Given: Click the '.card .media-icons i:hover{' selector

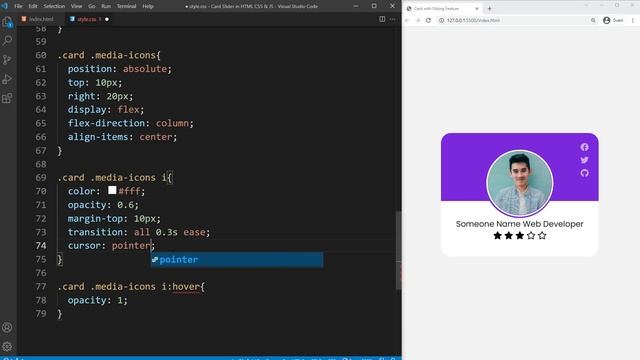Looking at the screenshot, I should [x=131, y=287].
